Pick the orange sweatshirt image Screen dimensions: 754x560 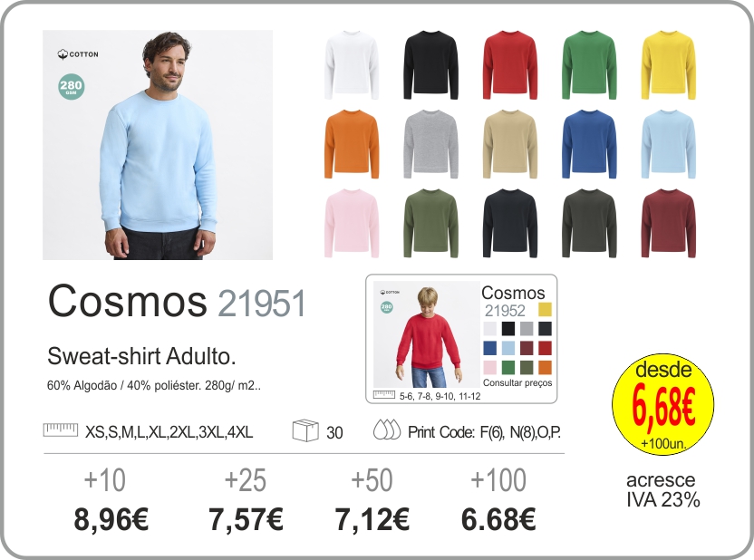click(x=352, y=144)
